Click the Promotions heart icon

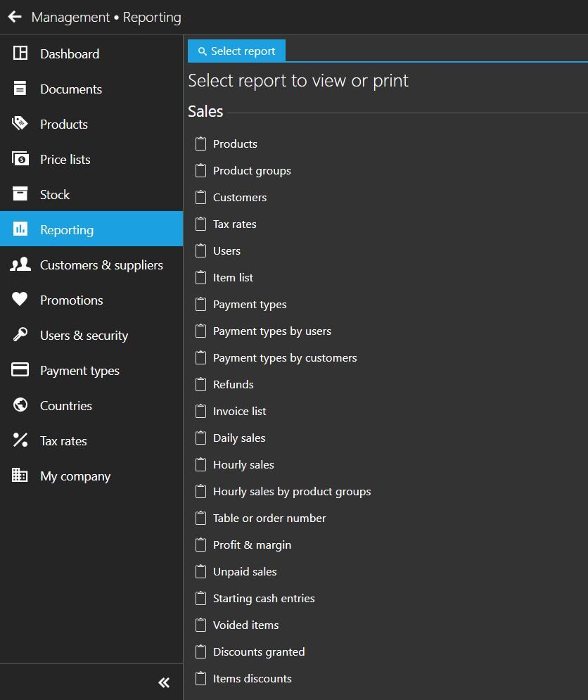click(x=20, y=300)
